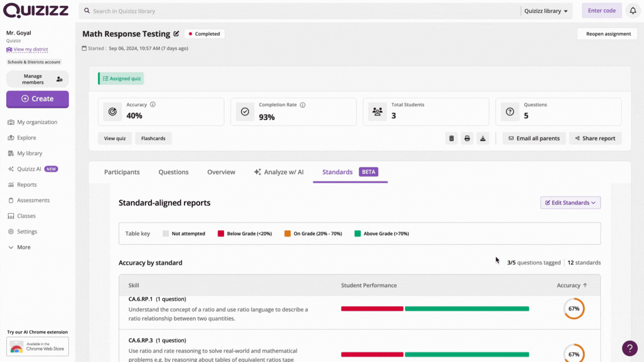Click the calendar icon beside Started
Screen dimensions: 644x362
(x=84, y=48)
